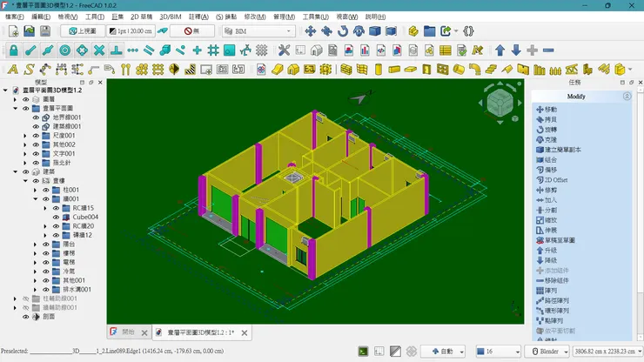Viewport: 644px width, 362px height.
Task: Expand the 尺度001 folder
Action: click(25, 136)
